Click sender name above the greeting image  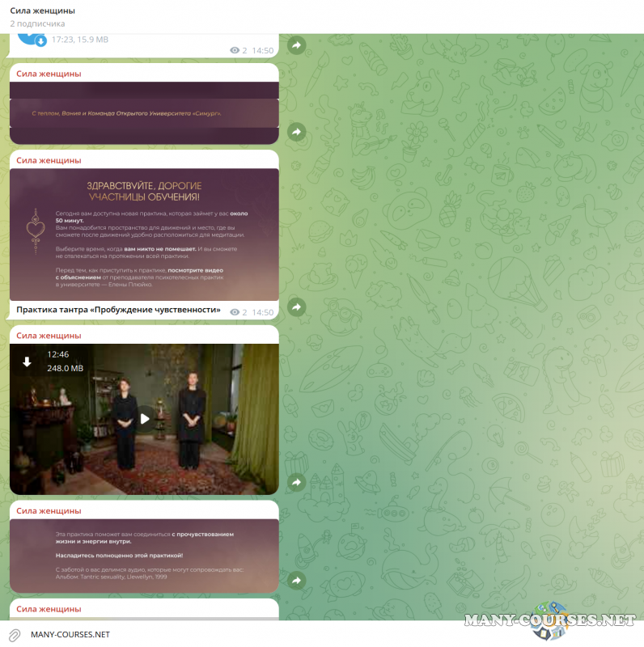coord(49,160)
